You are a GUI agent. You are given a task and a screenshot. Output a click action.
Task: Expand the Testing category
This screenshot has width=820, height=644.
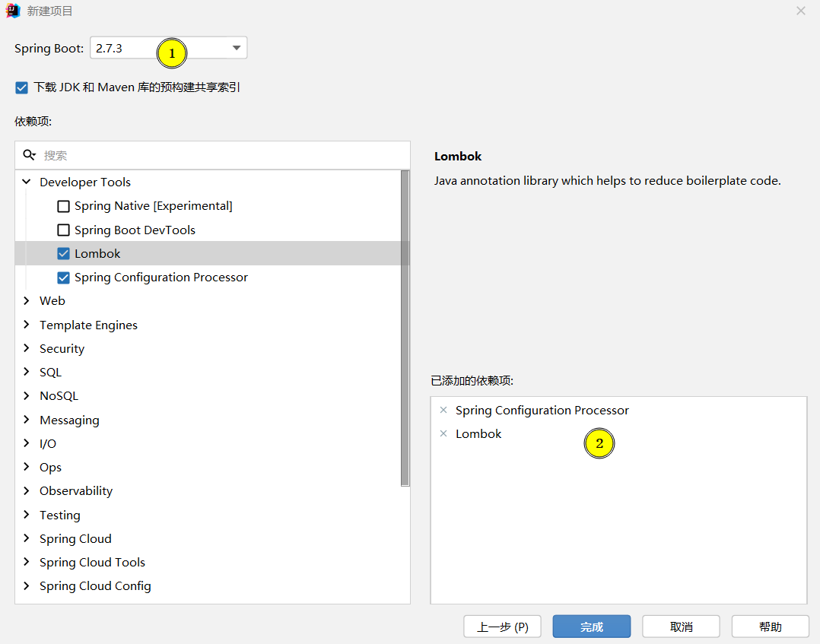pos(26,515)
